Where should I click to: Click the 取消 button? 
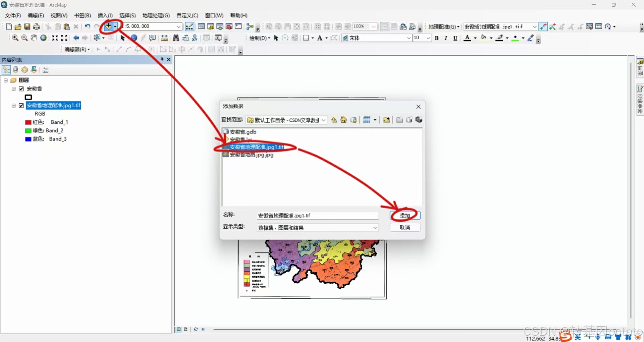(x=405, y=227)
